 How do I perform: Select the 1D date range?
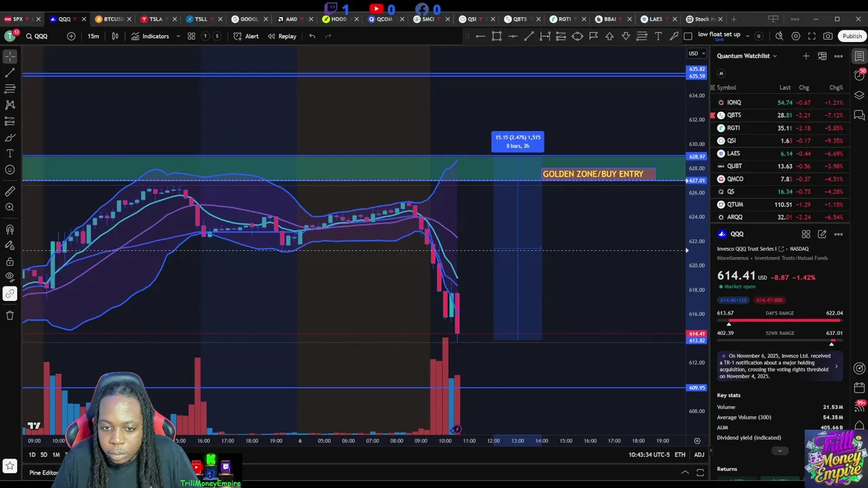coord(31,455)
